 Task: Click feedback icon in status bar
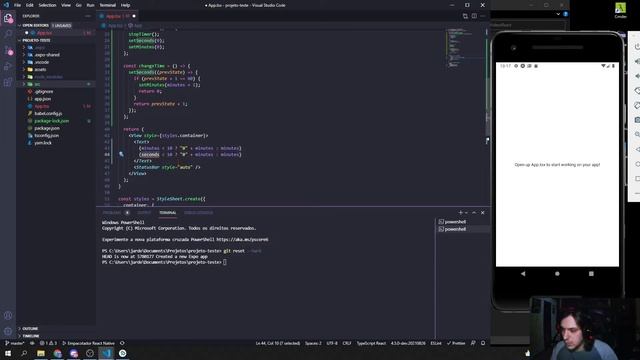click(x=473, y=343)
